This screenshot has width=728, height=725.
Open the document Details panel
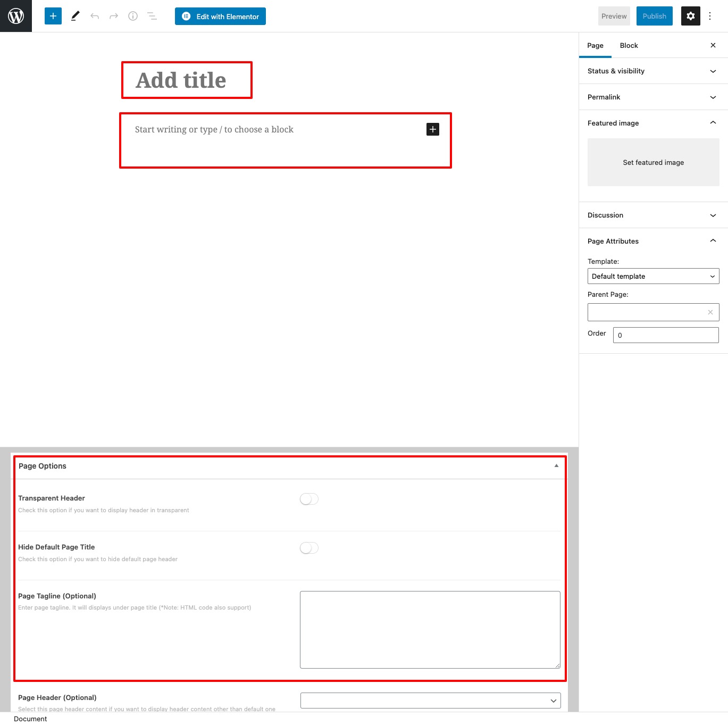coord(132,16)
